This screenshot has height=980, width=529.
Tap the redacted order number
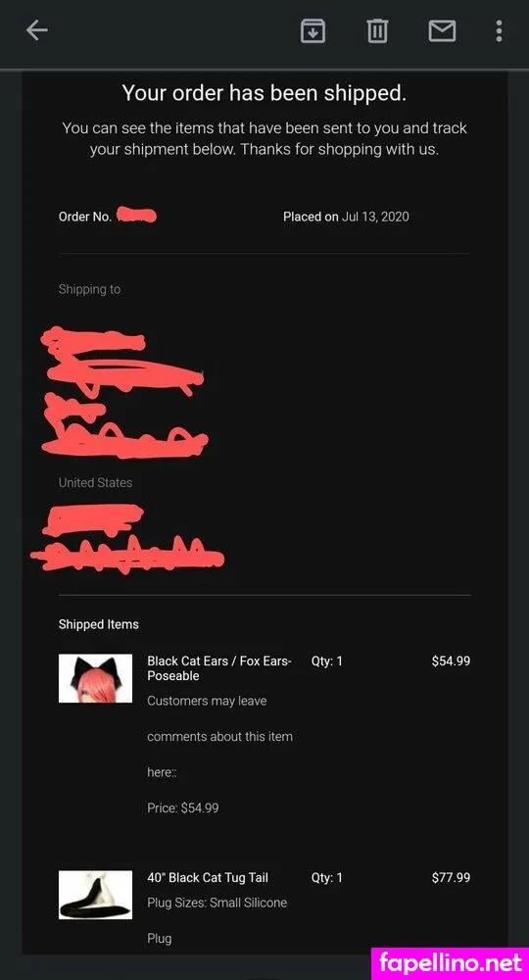[137, 216]
